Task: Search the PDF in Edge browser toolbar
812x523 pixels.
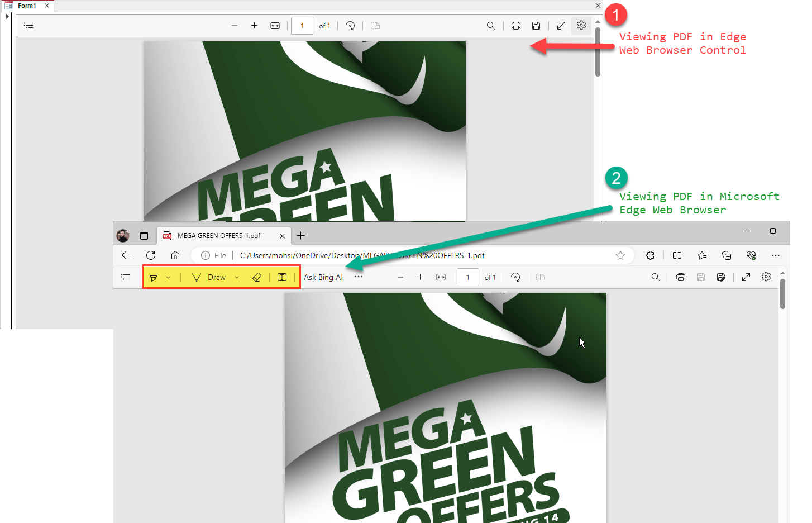Action: tap(656, 277)
